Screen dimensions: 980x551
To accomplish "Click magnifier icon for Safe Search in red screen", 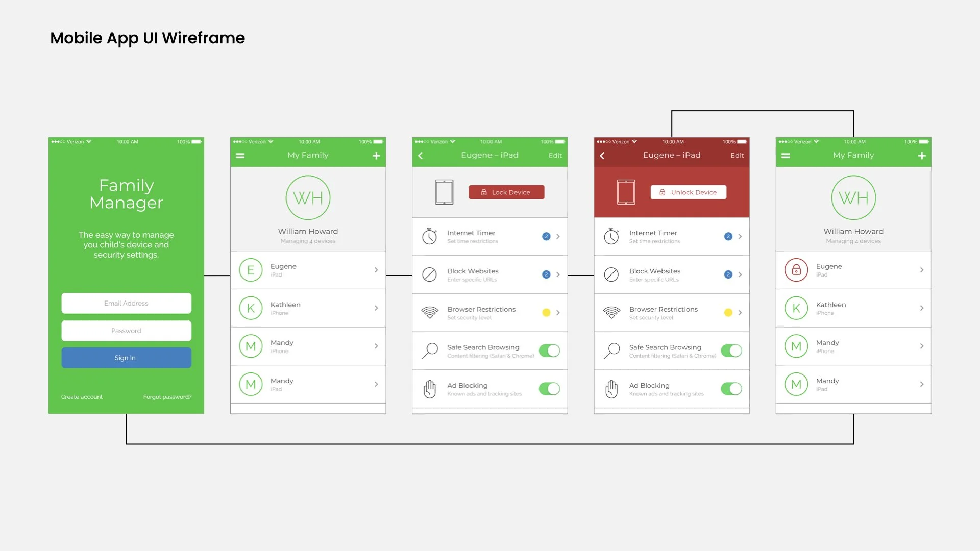I will click(x=611, y=350).
